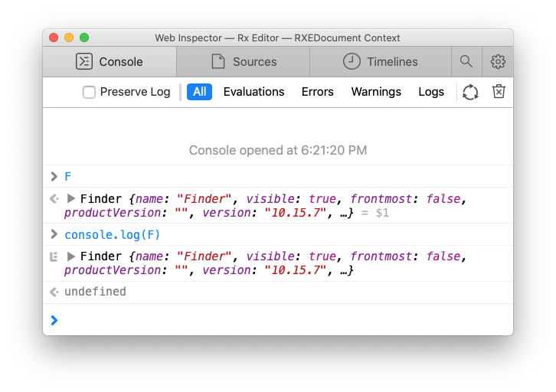Viewport: 556px width, 392px height.
Task: Click the window title text
Action: pyautogui.click(x=277, y=38)
